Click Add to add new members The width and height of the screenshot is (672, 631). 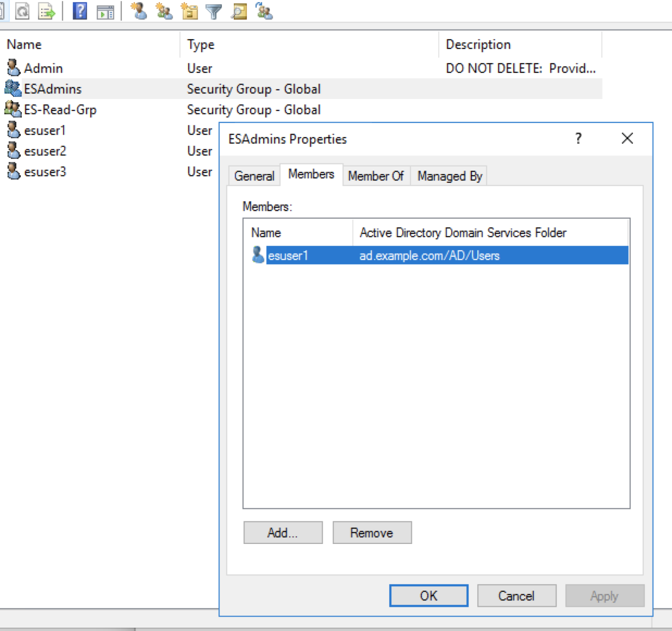pos(283,533)
